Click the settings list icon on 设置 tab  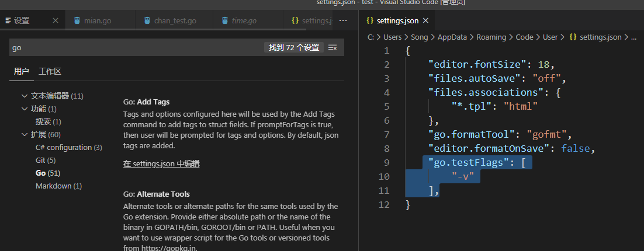tap(8, 20)
